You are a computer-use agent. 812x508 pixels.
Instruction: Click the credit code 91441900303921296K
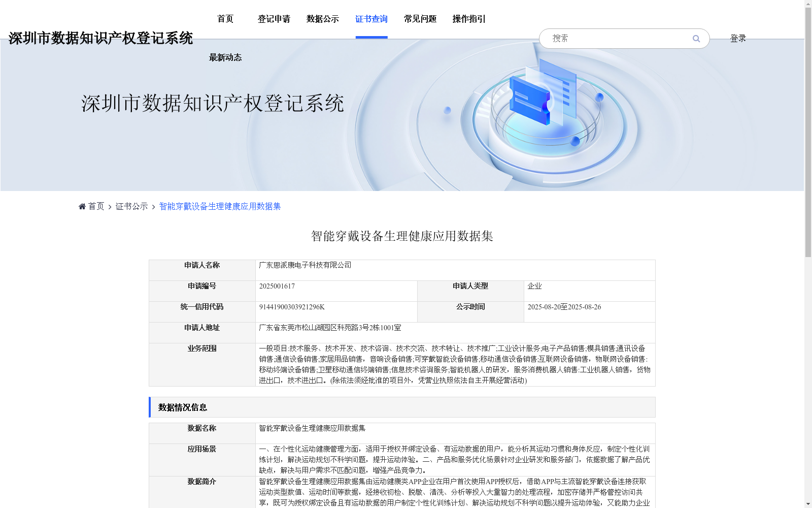point(292,307)
